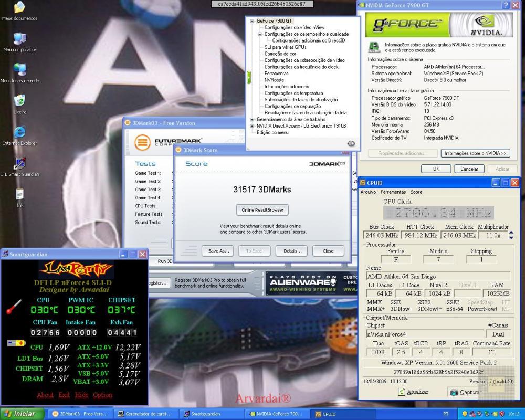Screen dimensions: 525x420
Task: Click the NVIDIA help question mark button
Action: click(x=506, y=5)
